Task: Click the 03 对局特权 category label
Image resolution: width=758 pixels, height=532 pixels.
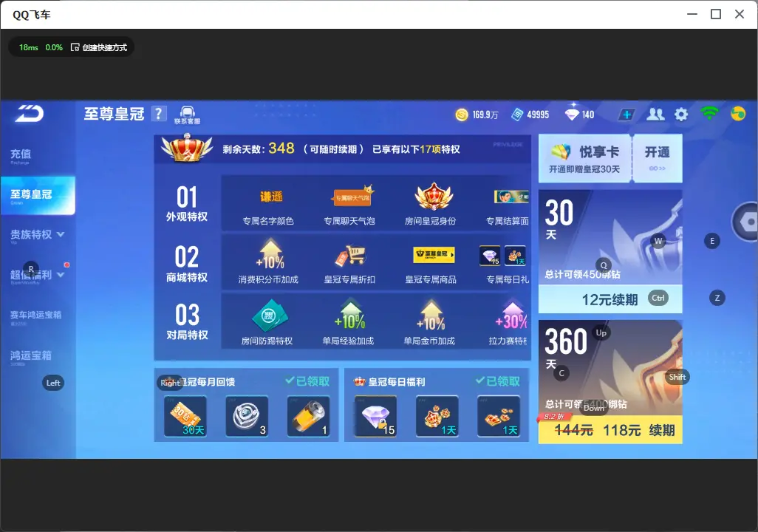Action: tap(187, 322)
